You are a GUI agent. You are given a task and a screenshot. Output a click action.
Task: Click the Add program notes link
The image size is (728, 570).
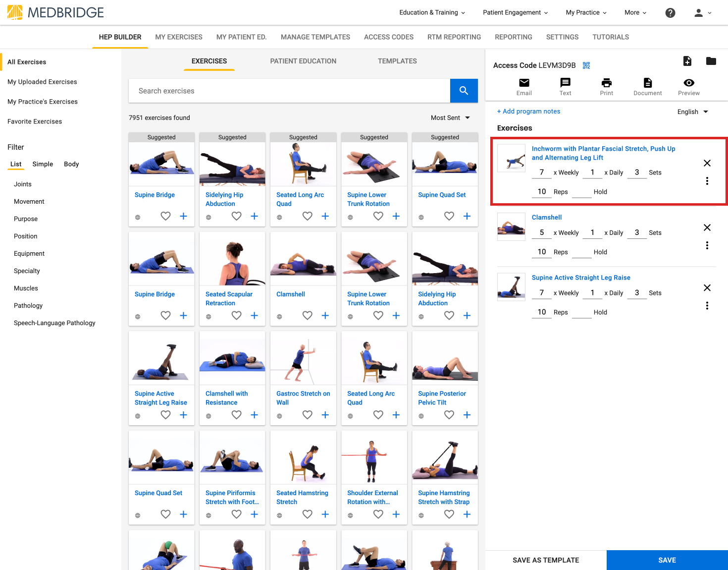coord(528,112)
